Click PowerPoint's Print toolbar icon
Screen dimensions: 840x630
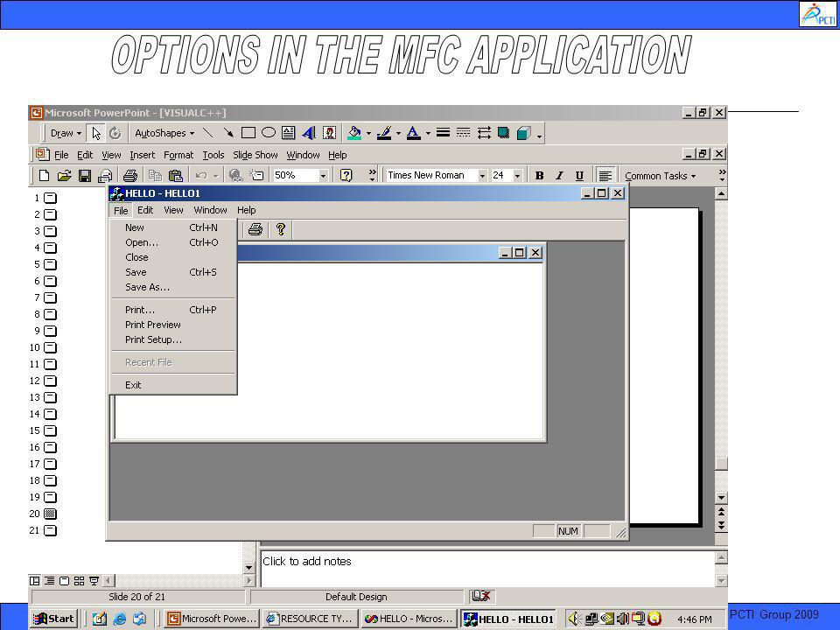(x=130, y=175)
